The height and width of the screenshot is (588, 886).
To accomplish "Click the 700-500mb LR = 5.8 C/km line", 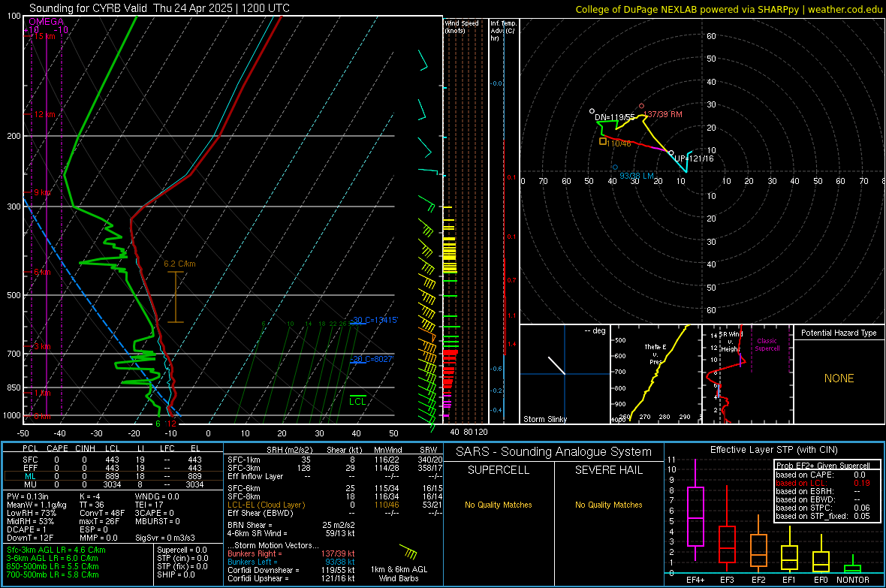I will (x=53, y=574).
